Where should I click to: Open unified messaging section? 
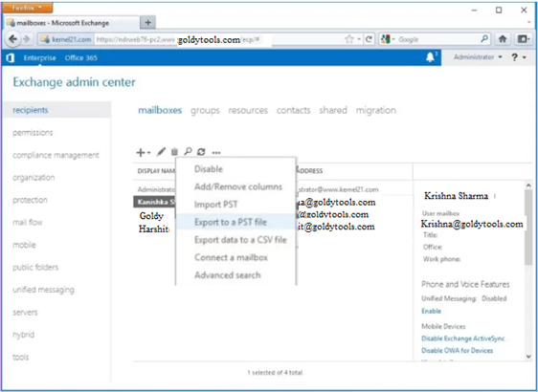[44, 290]
